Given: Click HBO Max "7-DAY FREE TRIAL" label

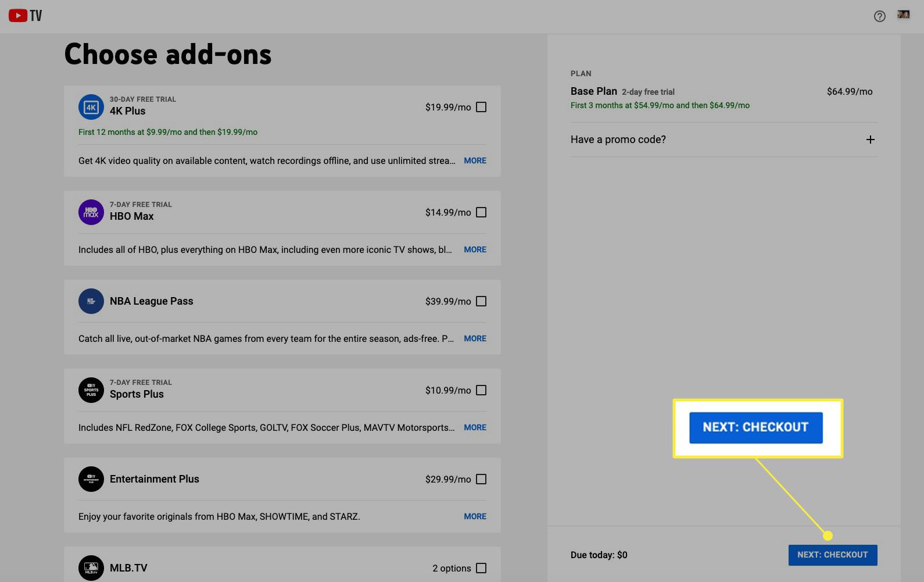Looking at the screenshot, I should tap(141, 205).
